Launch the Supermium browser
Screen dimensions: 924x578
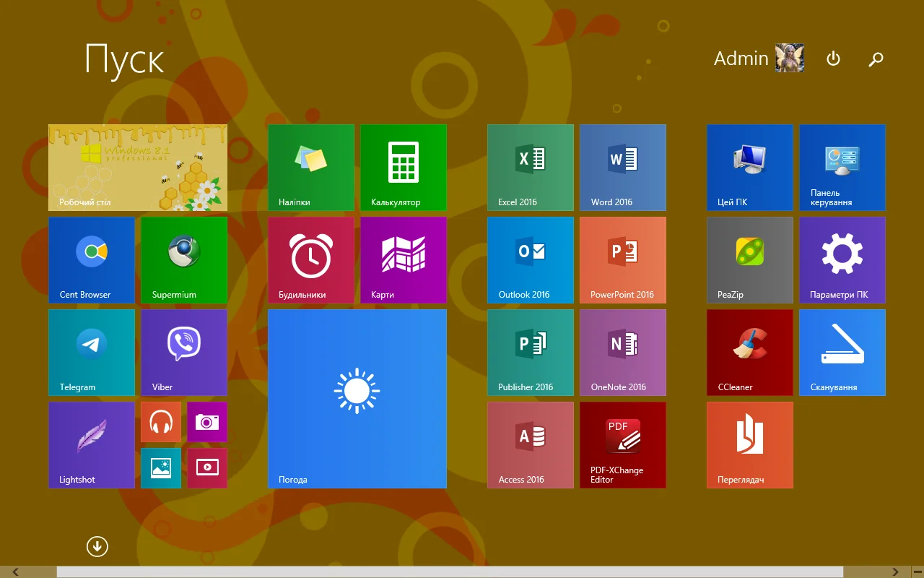click(184, 260)
